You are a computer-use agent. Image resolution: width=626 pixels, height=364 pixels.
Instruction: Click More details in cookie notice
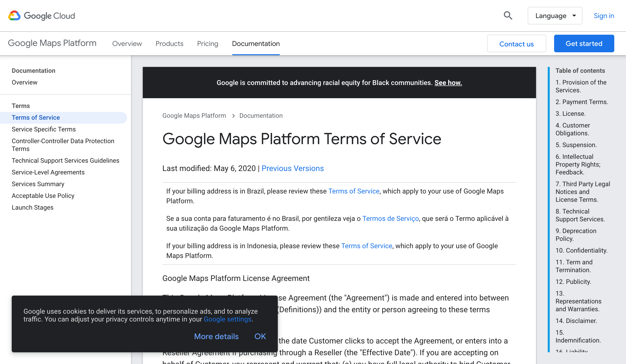(x=216, y=336)
